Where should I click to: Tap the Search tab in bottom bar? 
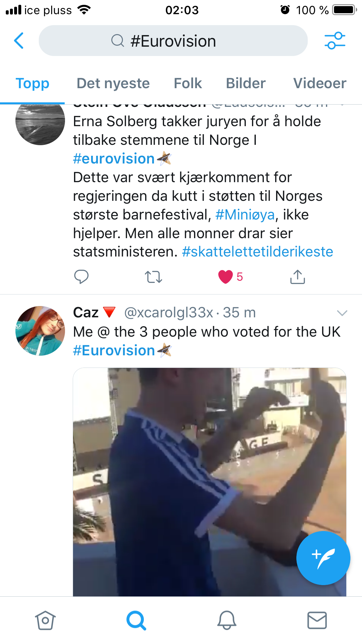click(x=136, y=620)
